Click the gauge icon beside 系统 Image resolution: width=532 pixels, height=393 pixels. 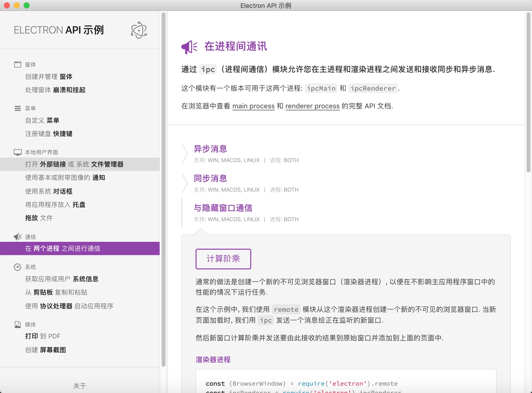[18, 267]
